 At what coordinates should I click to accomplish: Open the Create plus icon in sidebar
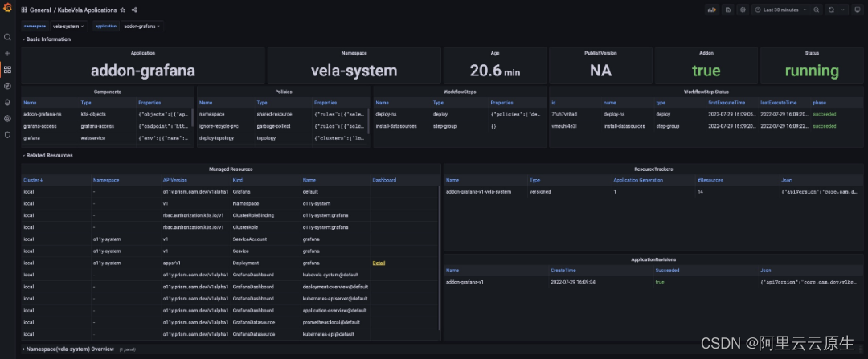click(7, 53)
